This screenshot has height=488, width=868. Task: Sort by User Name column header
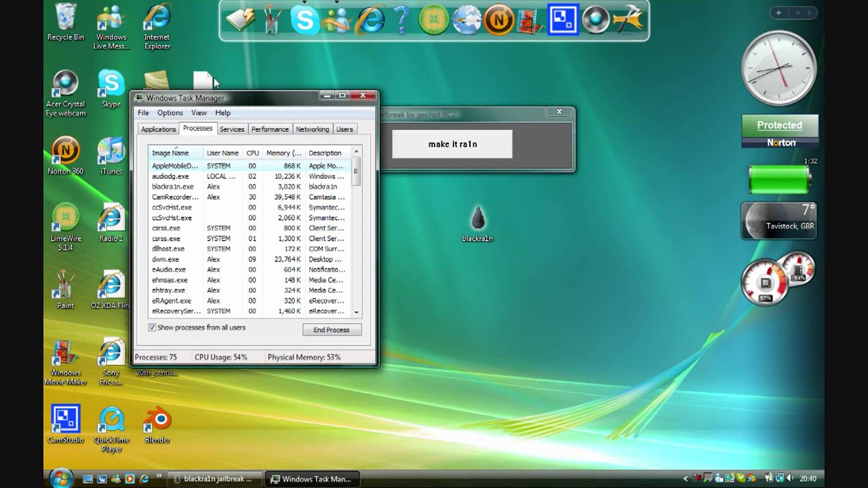pyautogui.click(x=223, y=153)
